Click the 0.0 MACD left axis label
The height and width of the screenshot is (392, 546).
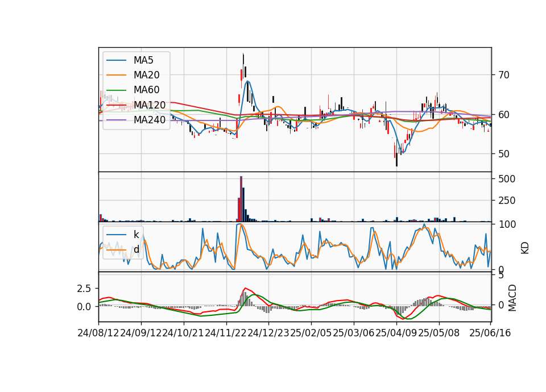[84, 307]
